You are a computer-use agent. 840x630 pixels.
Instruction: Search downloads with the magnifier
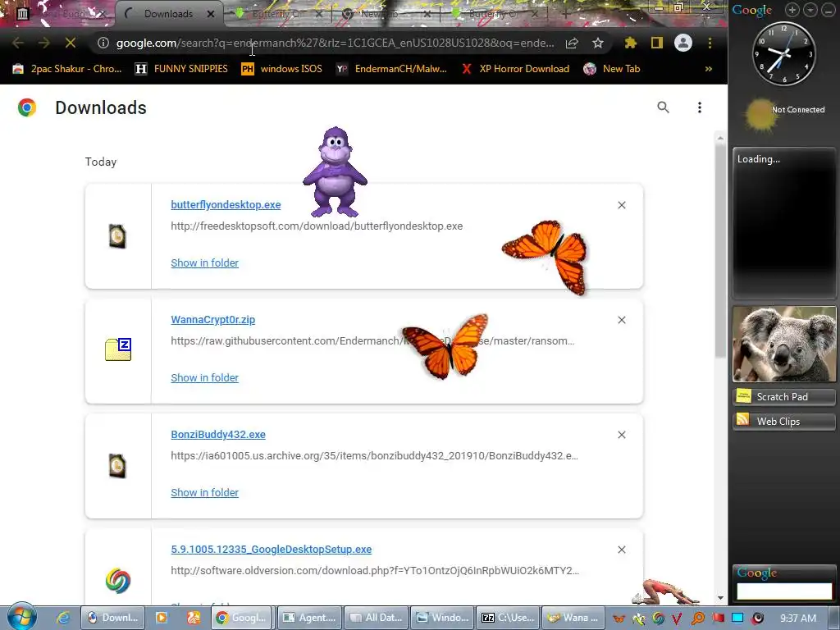[x=663, y=107]
